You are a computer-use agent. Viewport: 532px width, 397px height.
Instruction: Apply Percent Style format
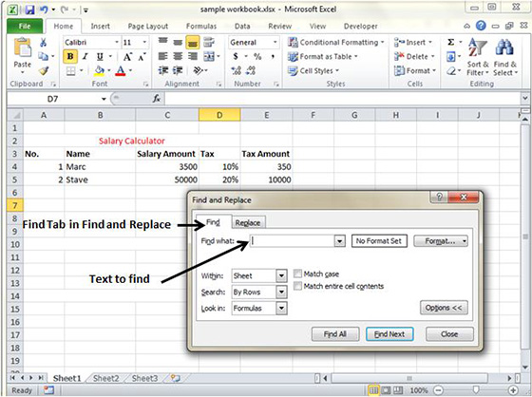click(x=257, y=56)
